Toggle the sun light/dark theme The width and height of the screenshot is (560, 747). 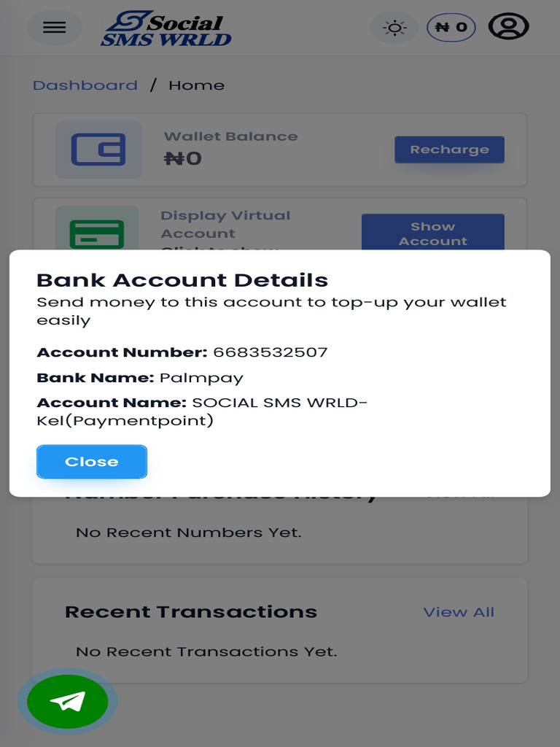tap(394, 28)
